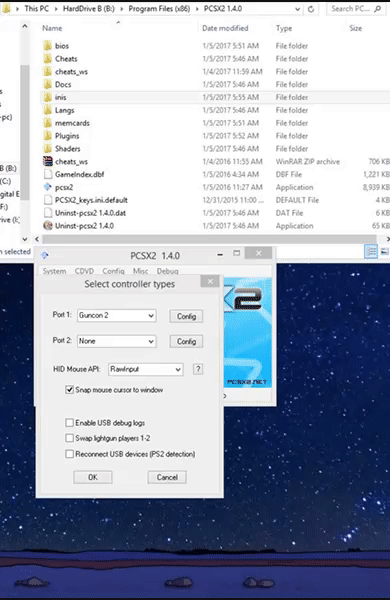Click the refresh icon in address bar
This screenshot has height=600, width=390.
pos(311,9)
